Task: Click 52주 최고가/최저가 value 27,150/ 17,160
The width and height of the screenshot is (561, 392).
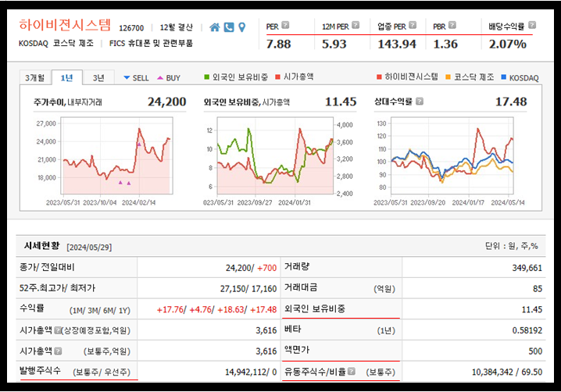Action: coord(248,289)
